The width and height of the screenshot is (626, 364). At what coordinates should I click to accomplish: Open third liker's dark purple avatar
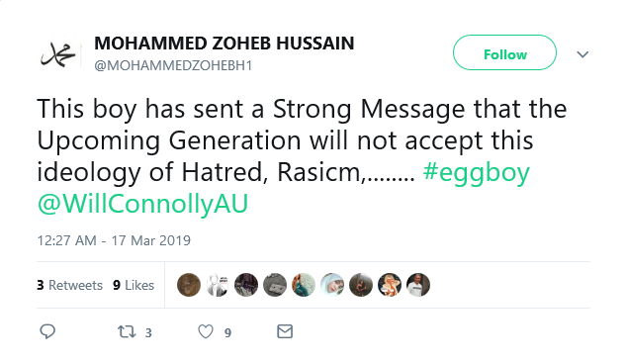coord(246,285)
